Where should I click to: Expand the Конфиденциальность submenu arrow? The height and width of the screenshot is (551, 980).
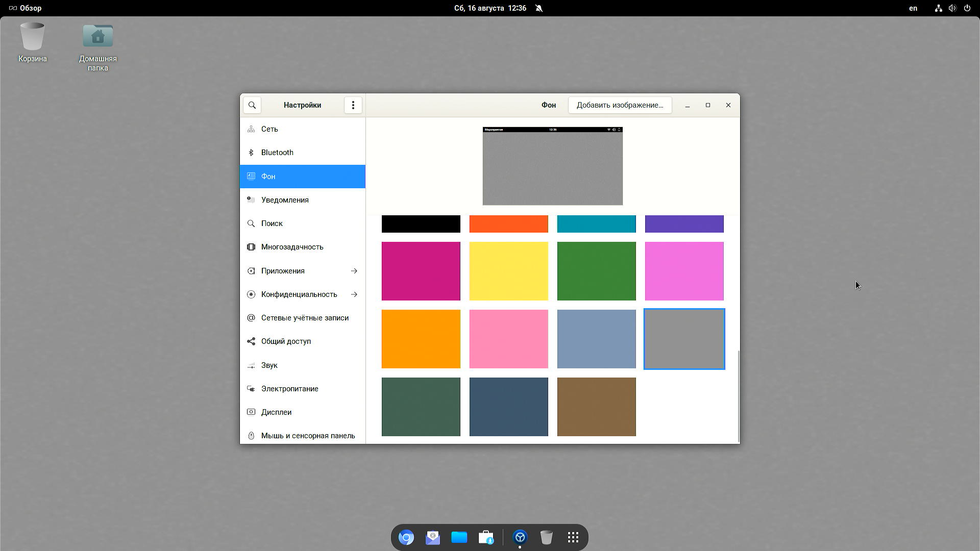coord(354,294)
